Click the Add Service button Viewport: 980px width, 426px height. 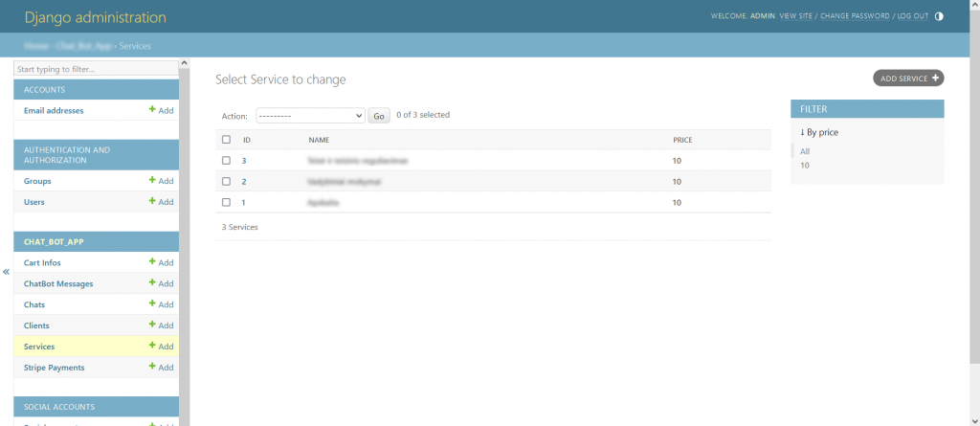tap(908, 78)
